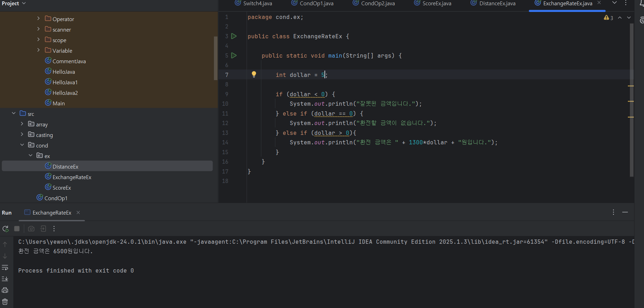Switch to CondOp1.java tab

[x=313, y=4]
